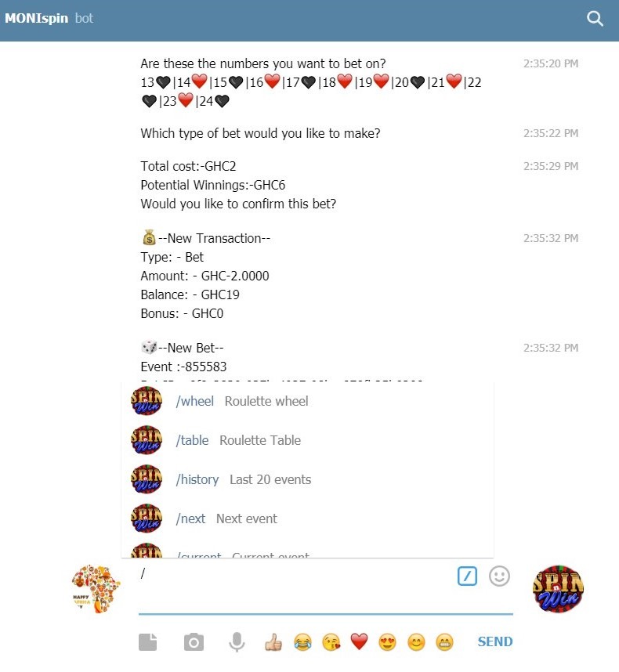Insert the thumbs up emoji

[x=273, y=642]
